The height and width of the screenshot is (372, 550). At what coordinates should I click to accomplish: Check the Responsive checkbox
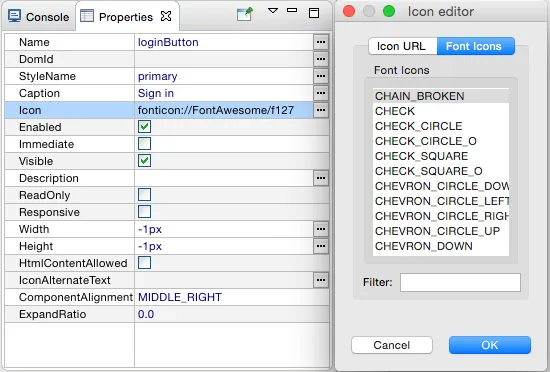coord(145,211)
